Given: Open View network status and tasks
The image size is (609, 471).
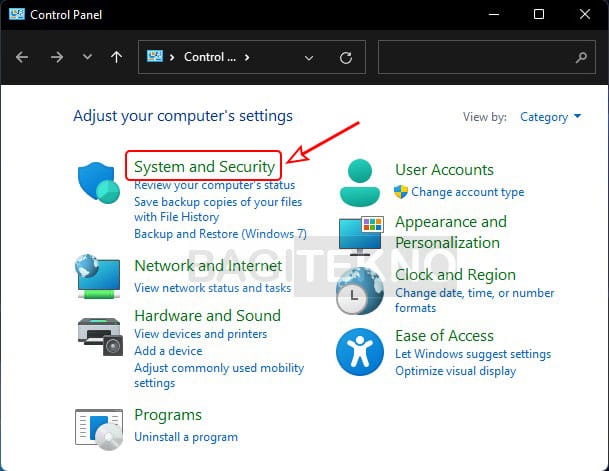Looking at the screenshot, I should coord(212,288).
